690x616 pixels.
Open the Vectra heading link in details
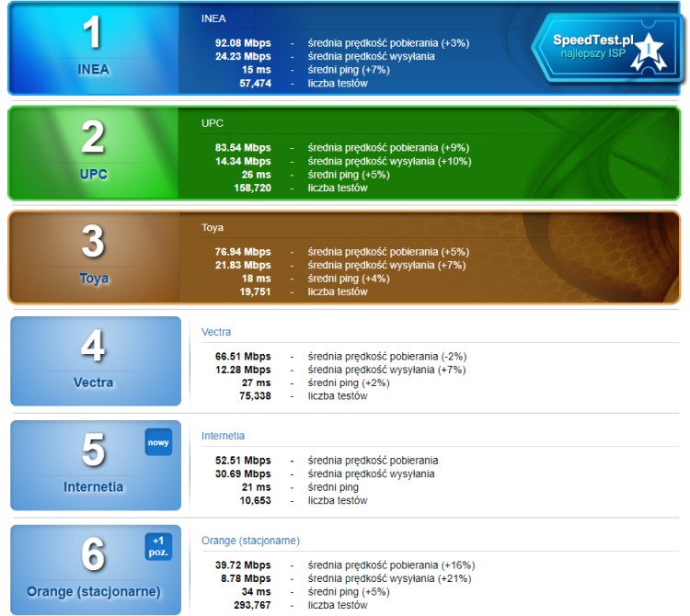(216, 332)
